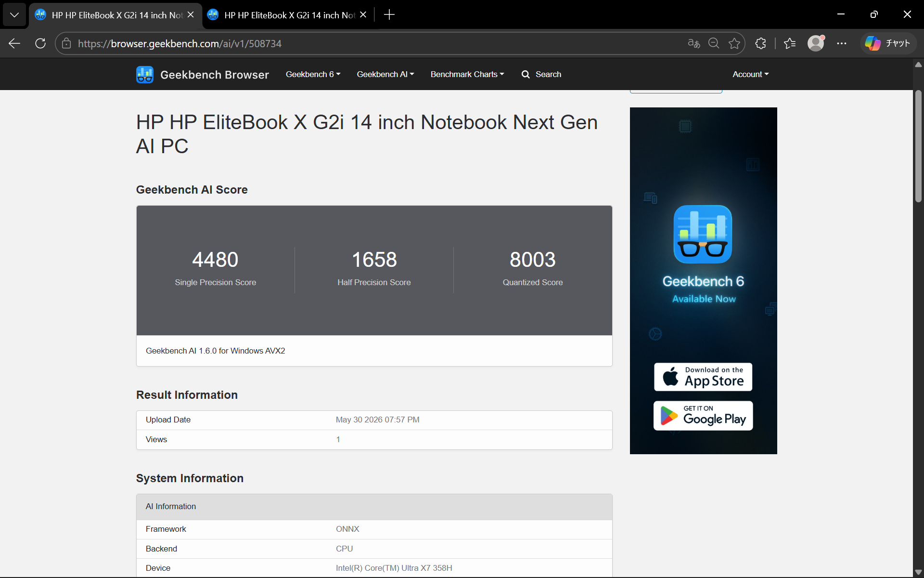The image size is (924, 578).
Task: Click the page title HP EliteBook X G2i
Action: click(367, 134)
